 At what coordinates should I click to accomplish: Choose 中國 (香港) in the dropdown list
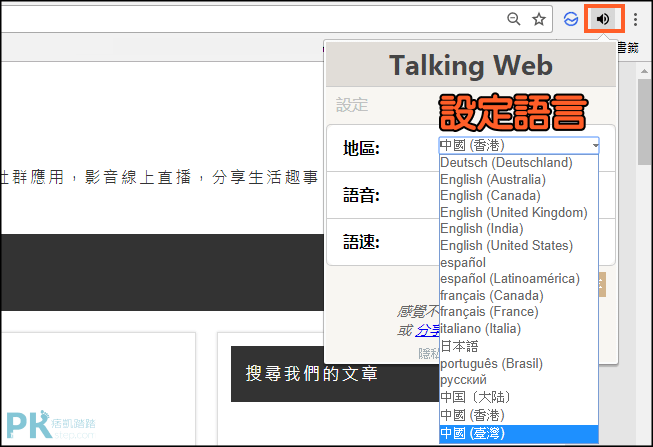point(519,415)
